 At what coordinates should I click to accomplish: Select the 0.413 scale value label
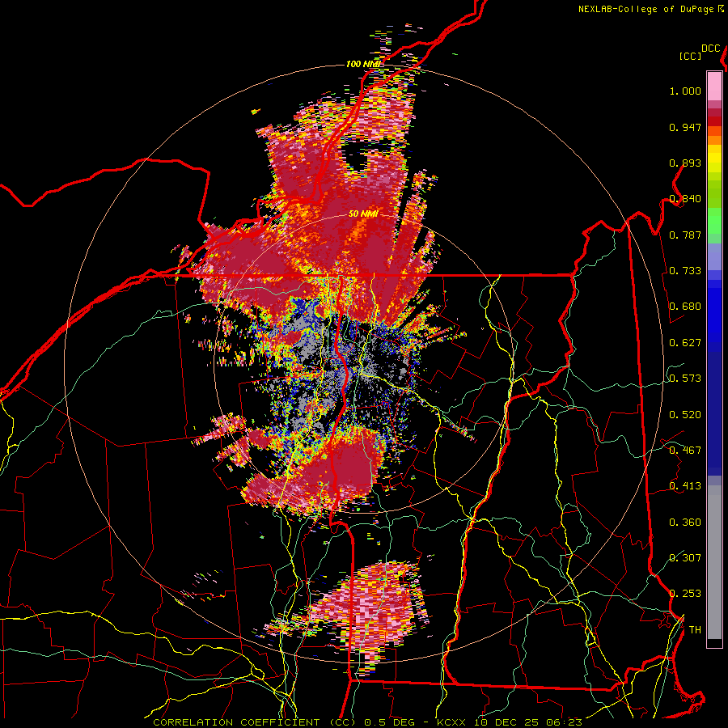pyautogui.click(x=685, y=486)
